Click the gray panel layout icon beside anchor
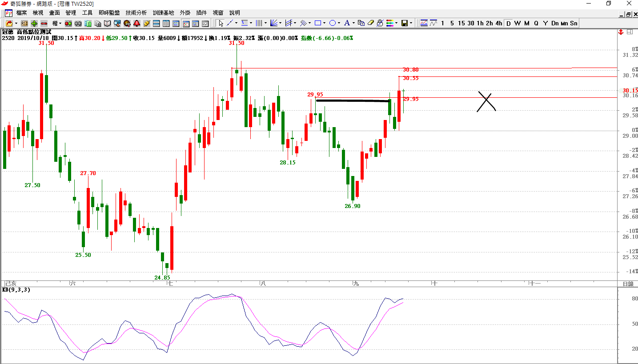638x364 pixels. tap(630, 32)
